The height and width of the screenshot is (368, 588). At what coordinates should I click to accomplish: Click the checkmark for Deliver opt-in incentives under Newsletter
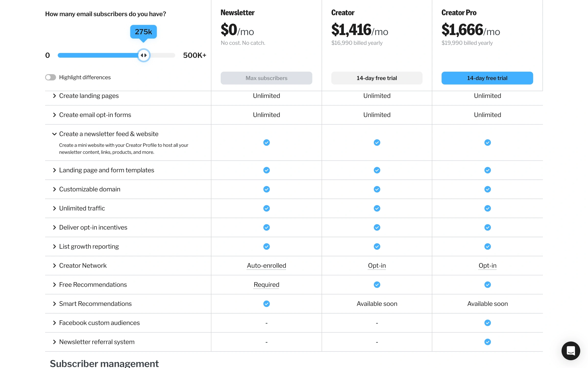pos(266,227)
